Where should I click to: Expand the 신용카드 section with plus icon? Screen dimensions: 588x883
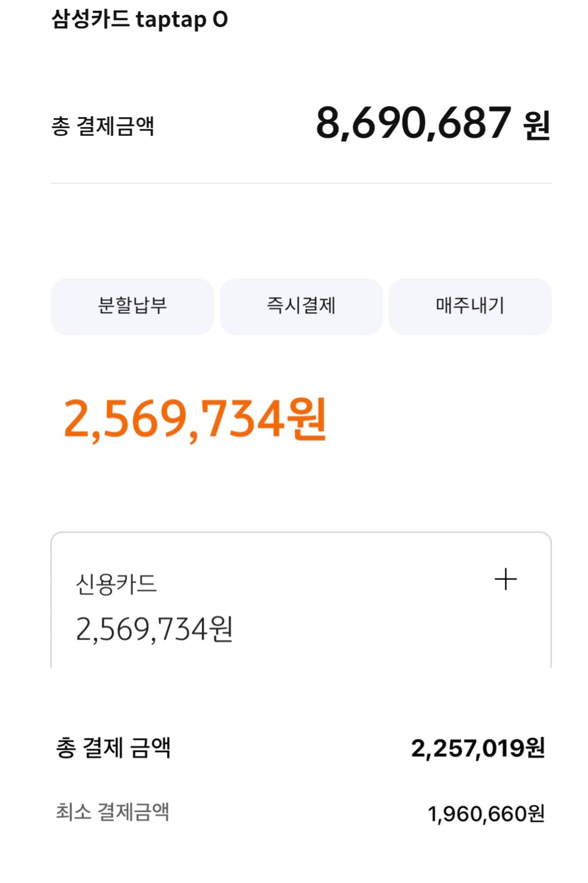pos(505,579)
